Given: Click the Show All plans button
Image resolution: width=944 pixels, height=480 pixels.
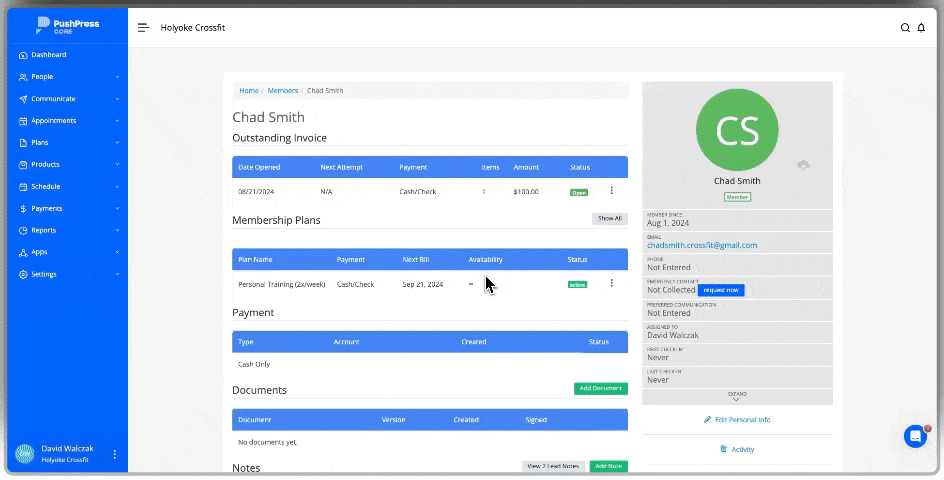Looking at the screenshot, I should click(x=609, y=218).
